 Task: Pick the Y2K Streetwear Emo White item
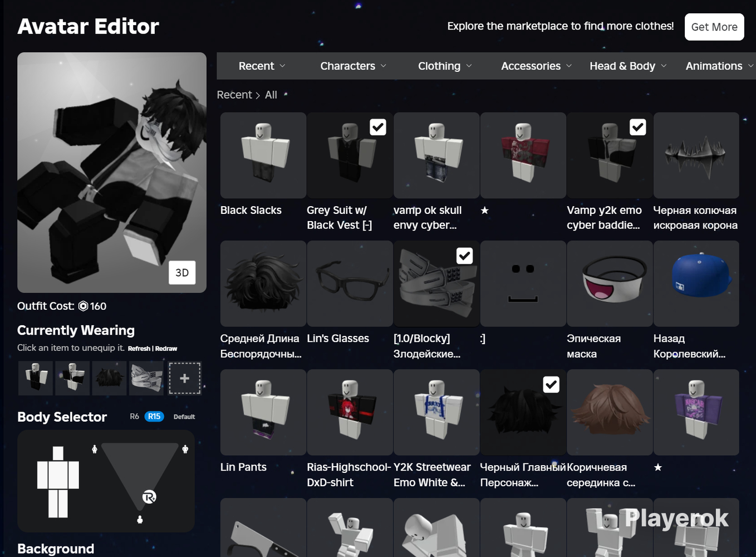[436, 412]
